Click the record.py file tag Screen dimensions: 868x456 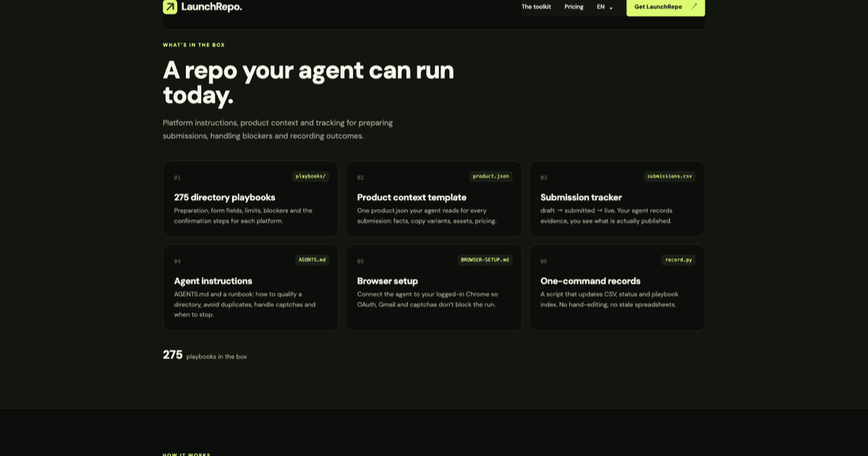pyautogui.click(x=678, y=260)
